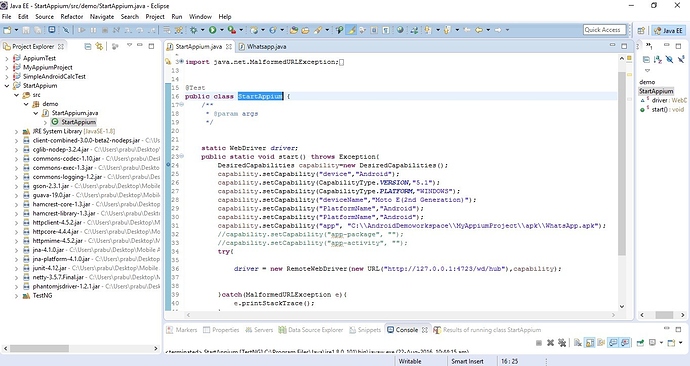Expand JRE System Library node

16,131
